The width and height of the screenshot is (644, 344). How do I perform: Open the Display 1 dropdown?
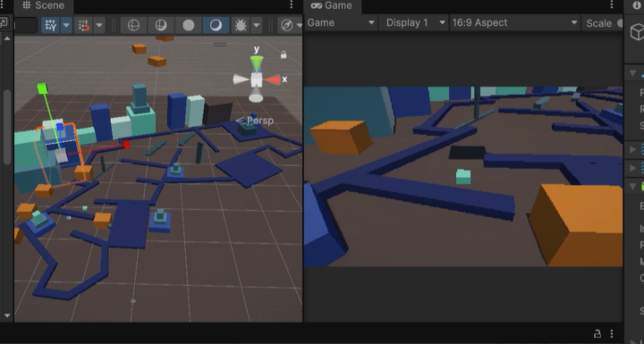[x=414, y=23]
